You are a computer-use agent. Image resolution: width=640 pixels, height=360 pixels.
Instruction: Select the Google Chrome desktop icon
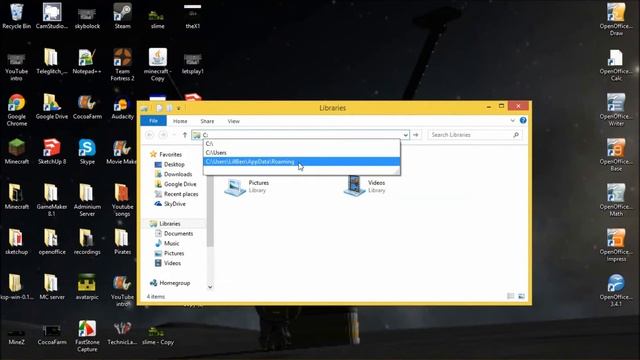click(x=16, y=110)
